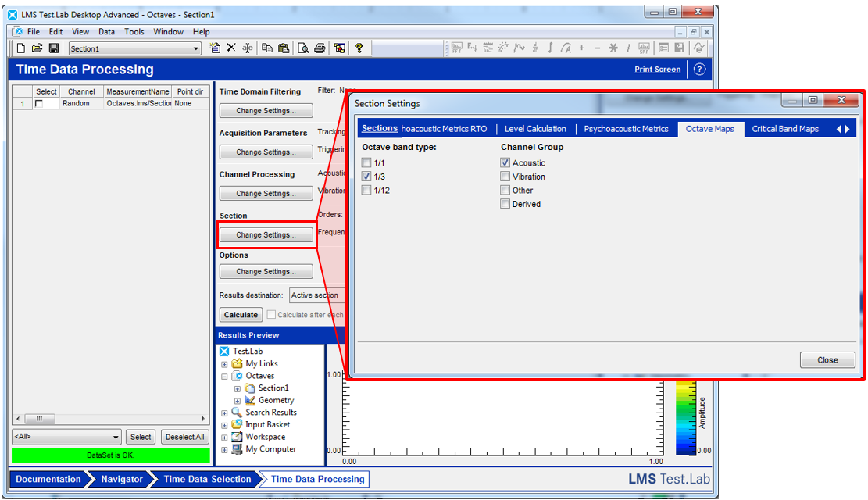868x500 pixels.
Task: Click the minus subtract operation icon
Action: [597, 48]
